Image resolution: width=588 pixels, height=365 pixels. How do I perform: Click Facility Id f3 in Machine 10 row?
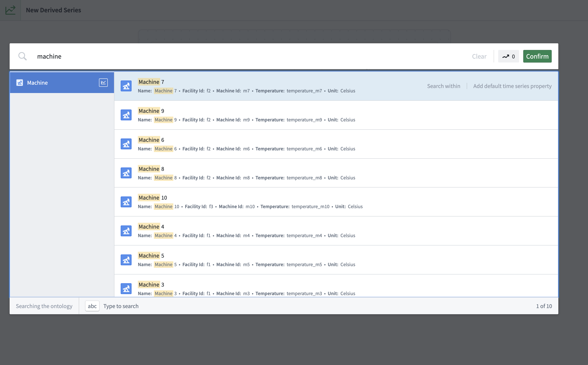(211, 207)
